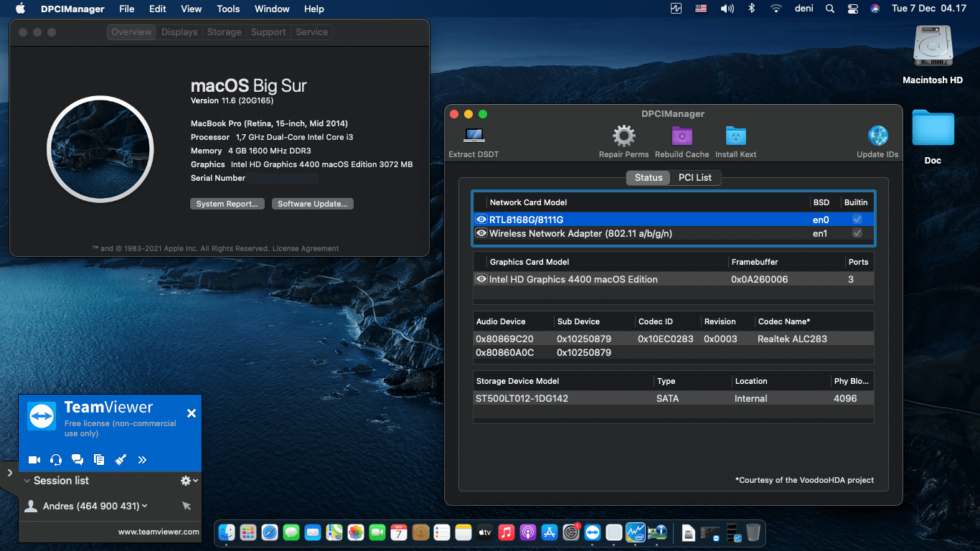Click the Software Update... button

(x=312, y=204)
